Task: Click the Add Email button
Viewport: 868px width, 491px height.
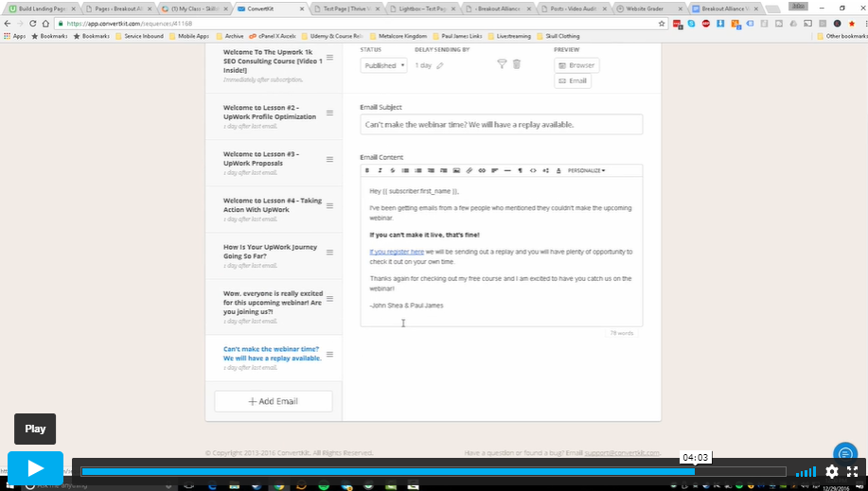Action: [273, 401]
